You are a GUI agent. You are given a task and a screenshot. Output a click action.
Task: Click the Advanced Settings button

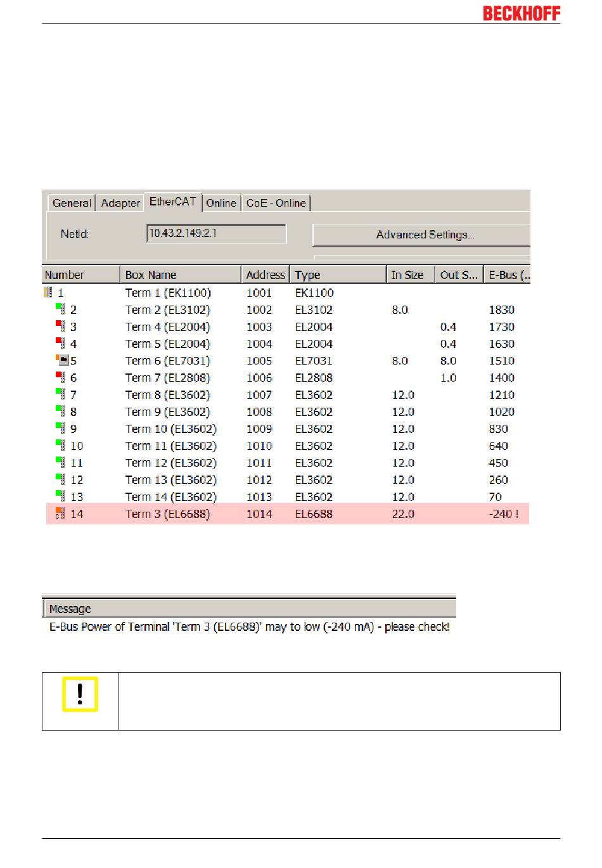coord(421,235)
